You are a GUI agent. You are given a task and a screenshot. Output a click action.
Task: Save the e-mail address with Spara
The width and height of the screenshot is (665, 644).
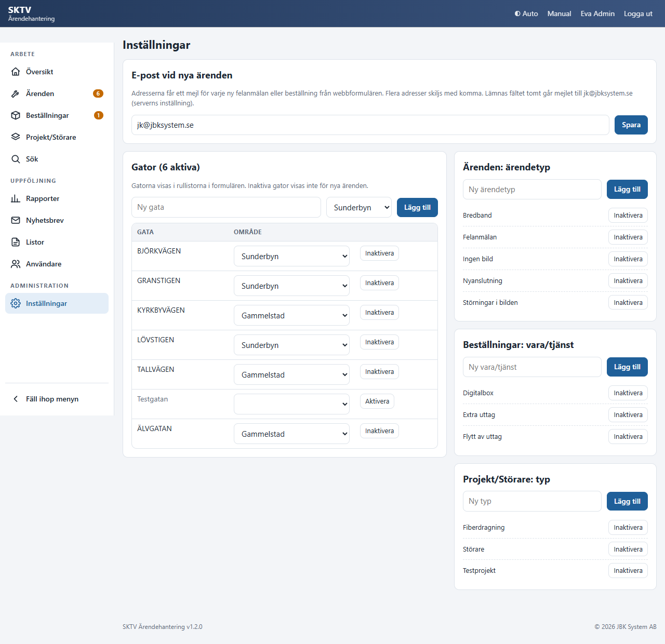point(631,125)
